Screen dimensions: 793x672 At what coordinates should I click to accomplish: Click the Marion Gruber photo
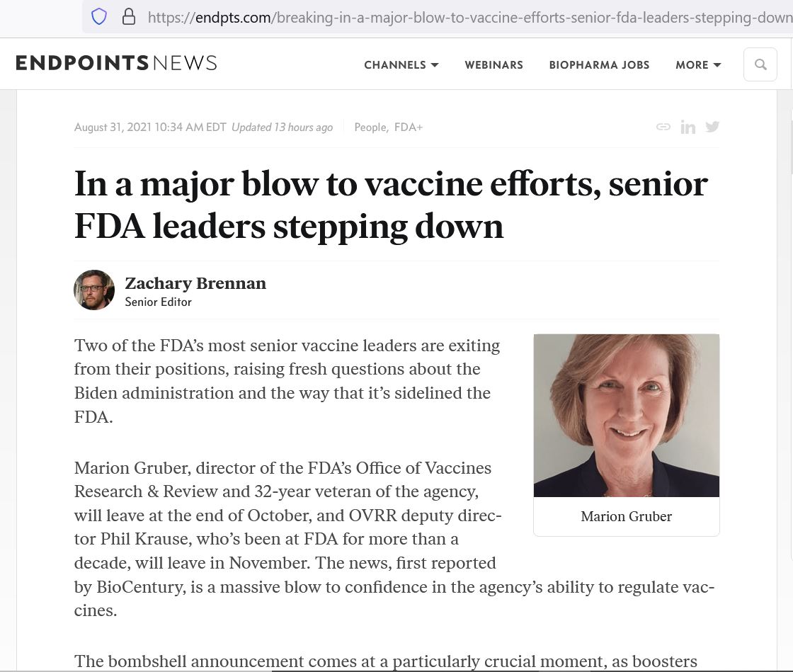click(x=626, y=415)
